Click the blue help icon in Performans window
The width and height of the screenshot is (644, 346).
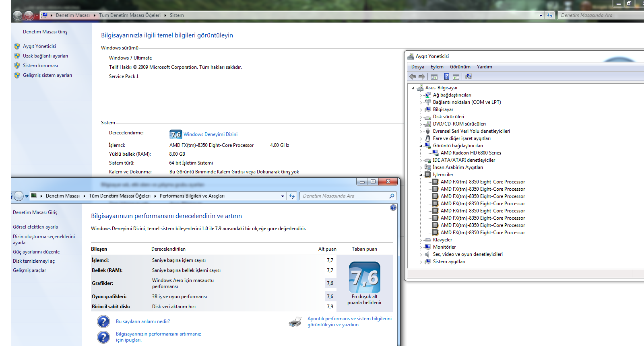point(393,208)
